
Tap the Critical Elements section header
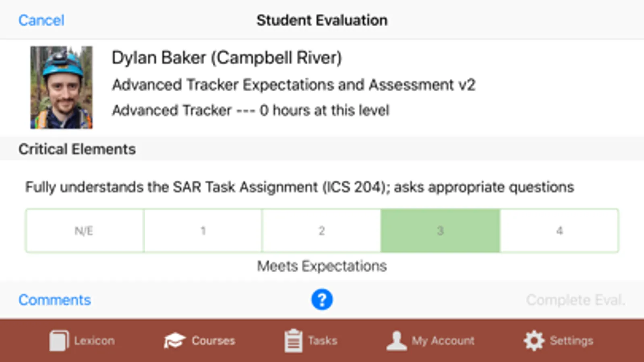pos(77,149)
